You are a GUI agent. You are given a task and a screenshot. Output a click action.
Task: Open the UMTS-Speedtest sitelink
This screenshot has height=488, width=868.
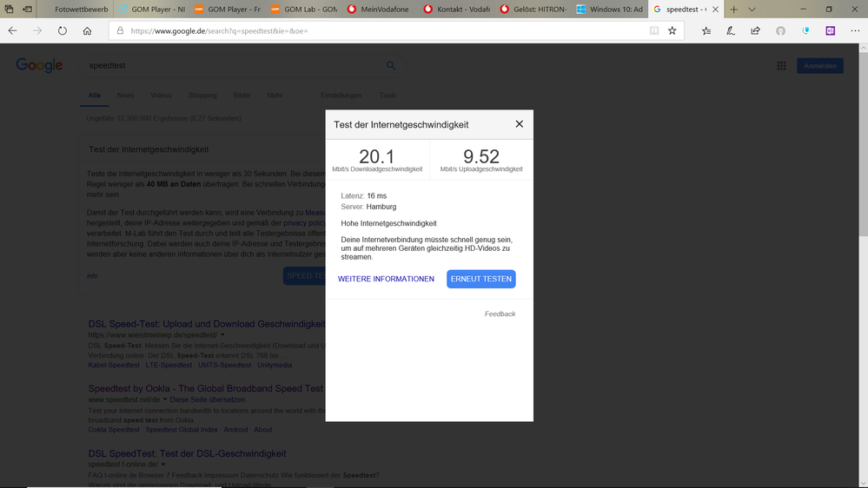click(x=225, y=366)
